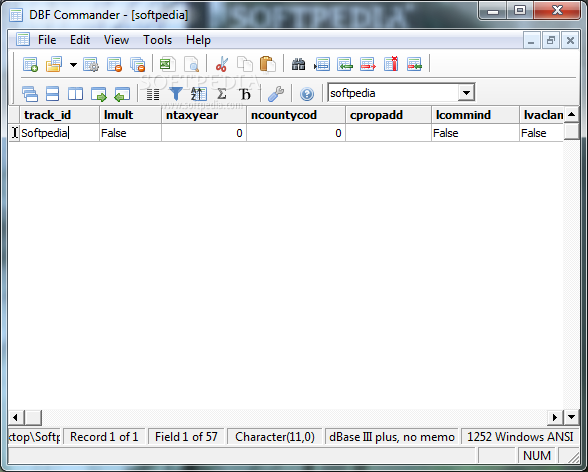
Task: Select the ntaxyear column header
Action: pyautogui.click(x=204, y=115)
